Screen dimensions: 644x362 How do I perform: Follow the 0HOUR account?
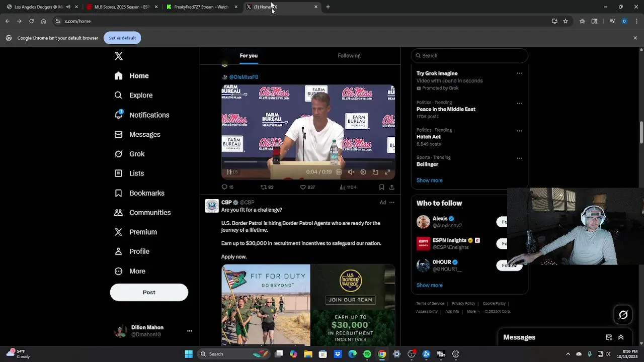point(509,265)
